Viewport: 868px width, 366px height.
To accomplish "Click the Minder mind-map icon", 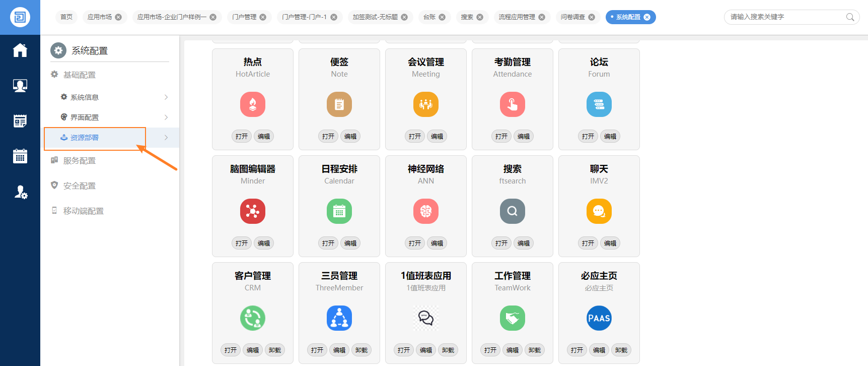I will (253, 211).
